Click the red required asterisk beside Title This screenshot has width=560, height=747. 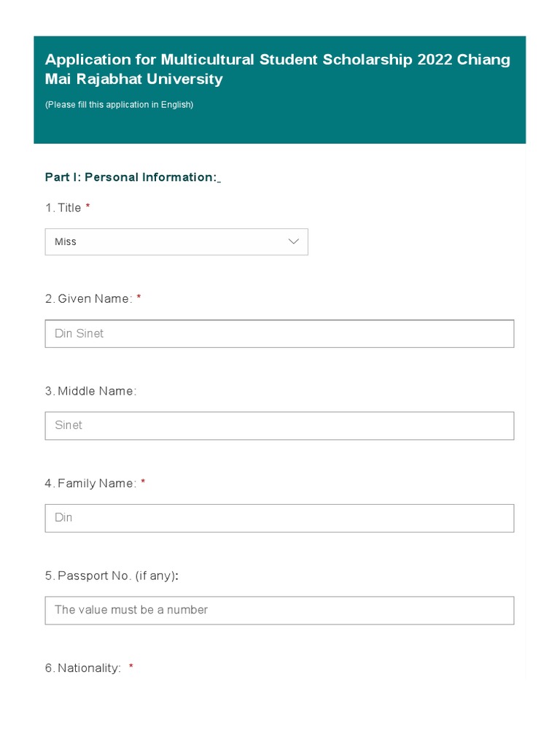[x=88, y=207]
